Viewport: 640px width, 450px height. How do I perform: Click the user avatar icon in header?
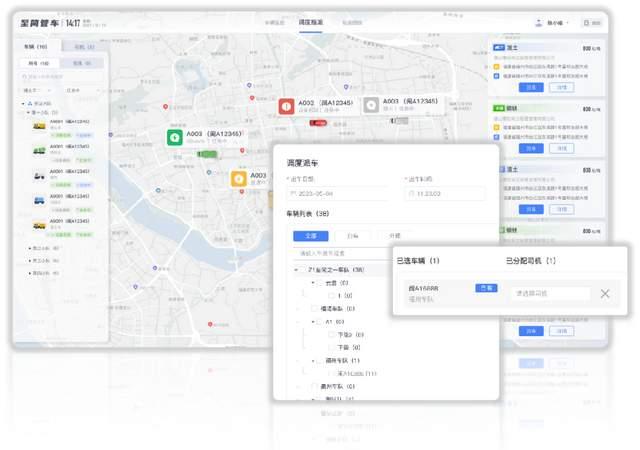pyautogui.click(x=539, y=23)
